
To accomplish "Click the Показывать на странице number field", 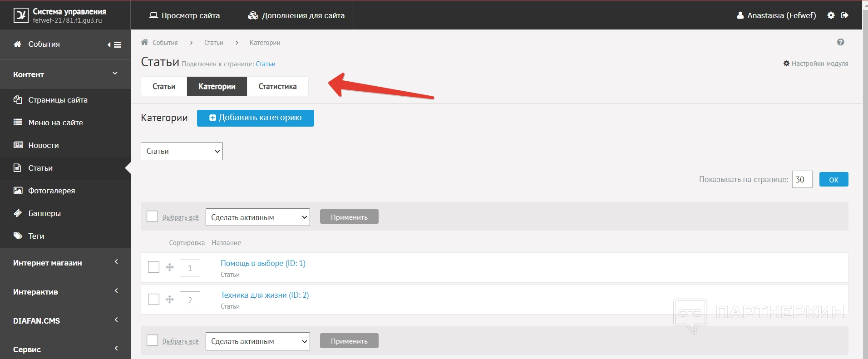I will 802,179.
